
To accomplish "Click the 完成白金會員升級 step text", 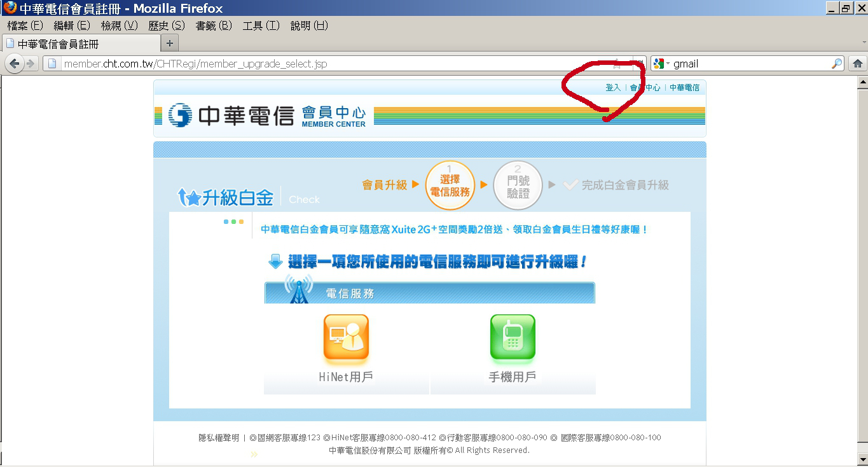I will pos(625,185).
